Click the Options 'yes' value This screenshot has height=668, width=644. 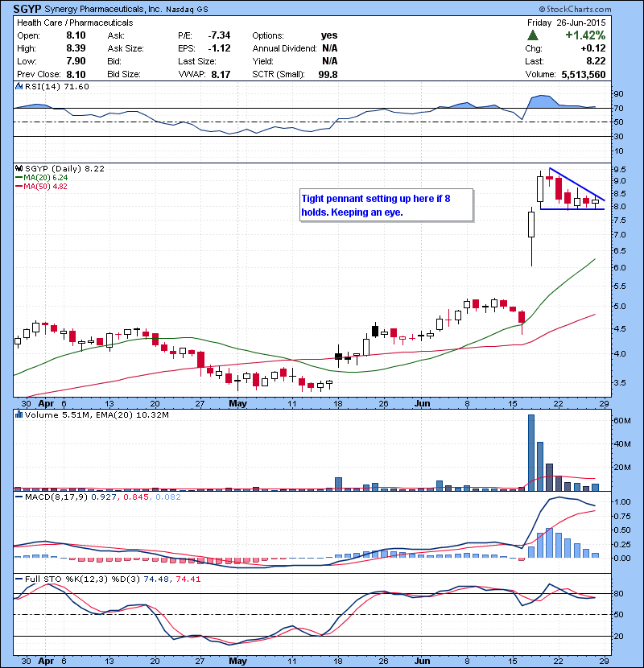[x=329, y=35]
